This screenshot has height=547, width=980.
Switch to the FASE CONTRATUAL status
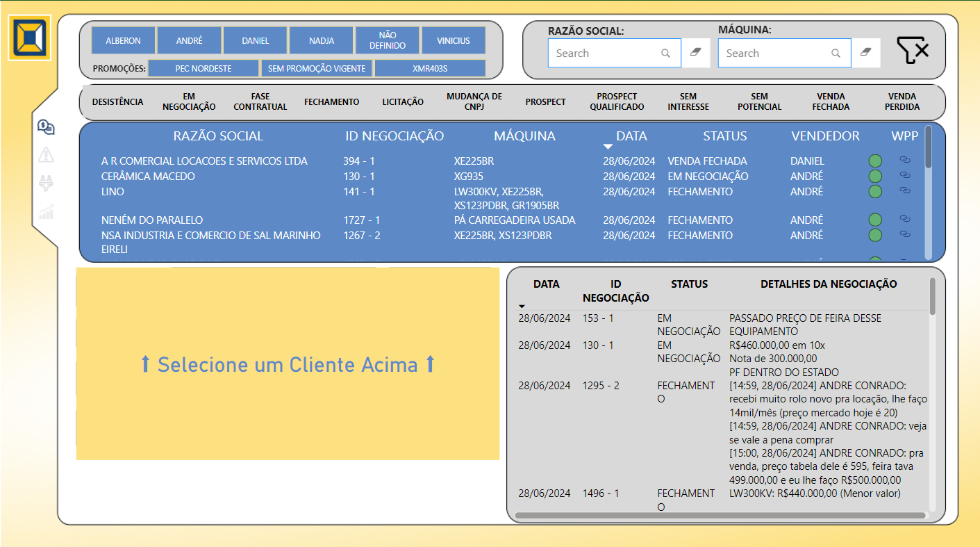[x=260, y=101]
